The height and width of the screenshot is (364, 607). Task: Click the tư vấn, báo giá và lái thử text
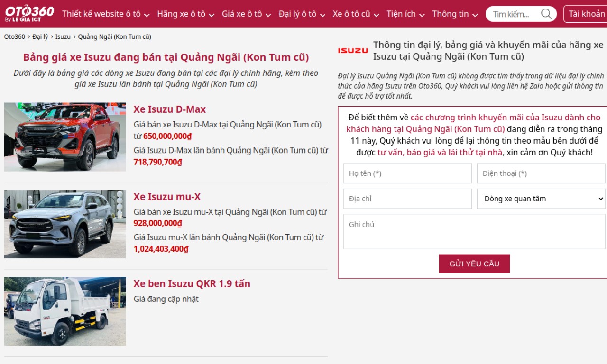440,152
